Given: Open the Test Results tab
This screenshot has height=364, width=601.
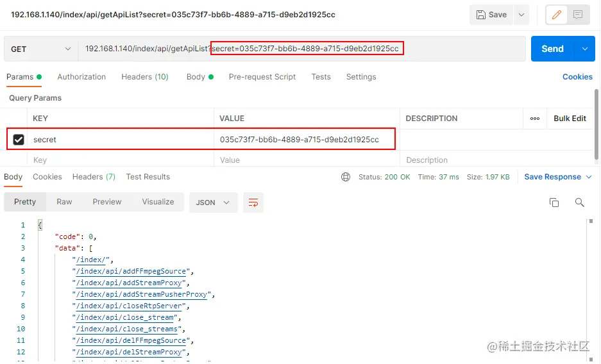Looking at the screenshot, I should pyautogui.click(x=148, y=177).
